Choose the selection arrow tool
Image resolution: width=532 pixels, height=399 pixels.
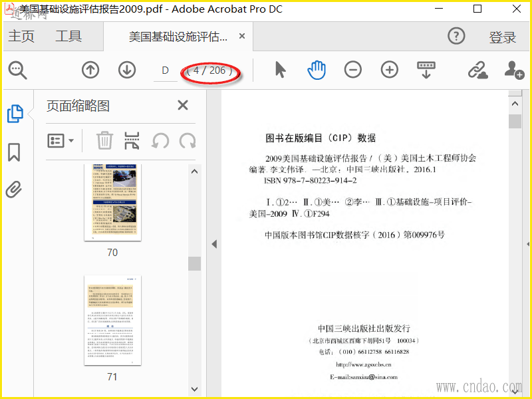click(x=280, y=70)
